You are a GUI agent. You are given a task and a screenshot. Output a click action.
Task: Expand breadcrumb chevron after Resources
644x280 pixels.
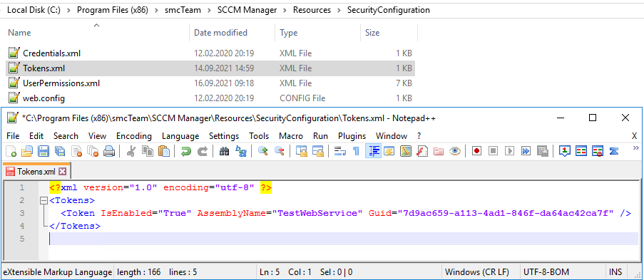click(x=339, y=10)
